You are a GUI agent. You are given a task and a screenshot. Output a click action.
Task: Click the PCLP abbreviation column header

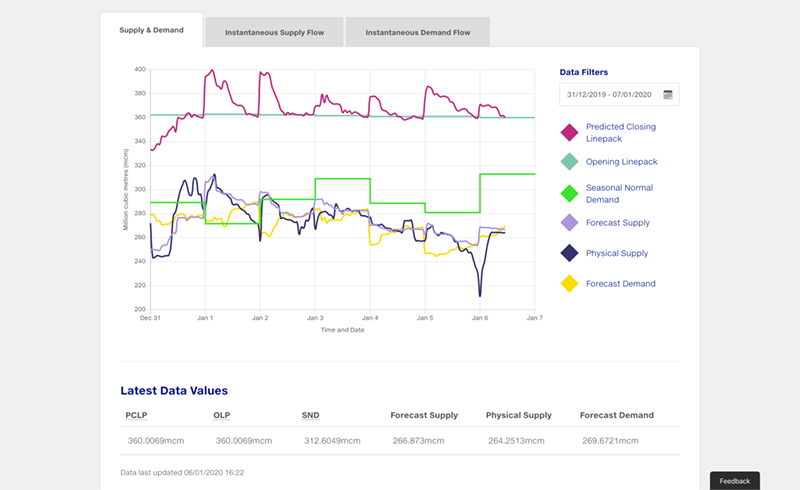[x=136, y=415]
